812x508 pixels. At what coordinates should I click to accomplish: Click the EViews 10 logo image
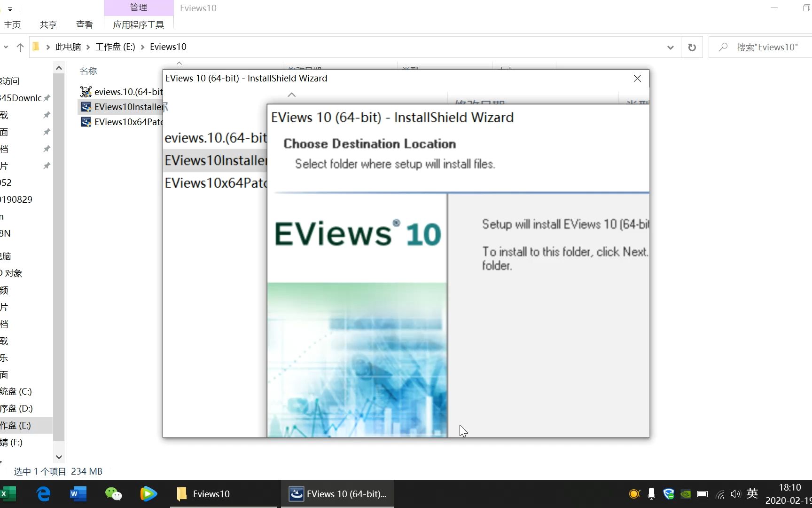(358, 233)
